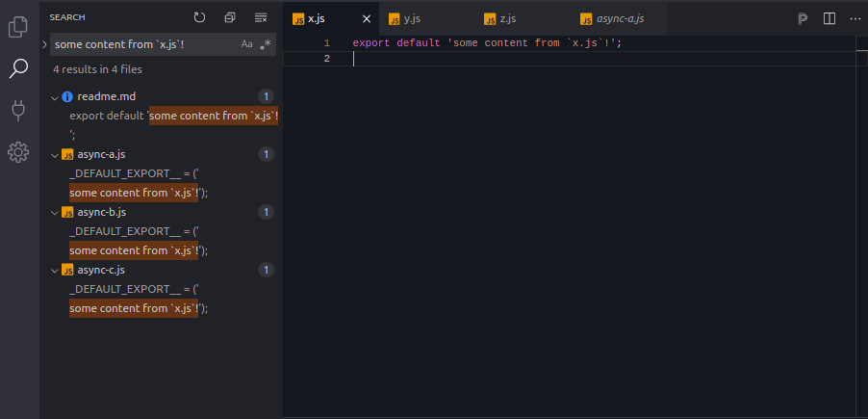Open the Settings gear in activity bar
The image size is (868, 419).
18,152
